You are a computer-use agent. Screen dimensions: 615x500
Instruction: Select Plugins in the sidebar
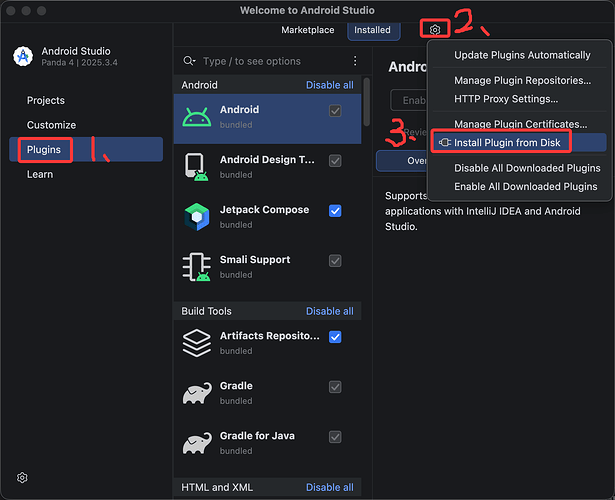(x=86, y=149)
